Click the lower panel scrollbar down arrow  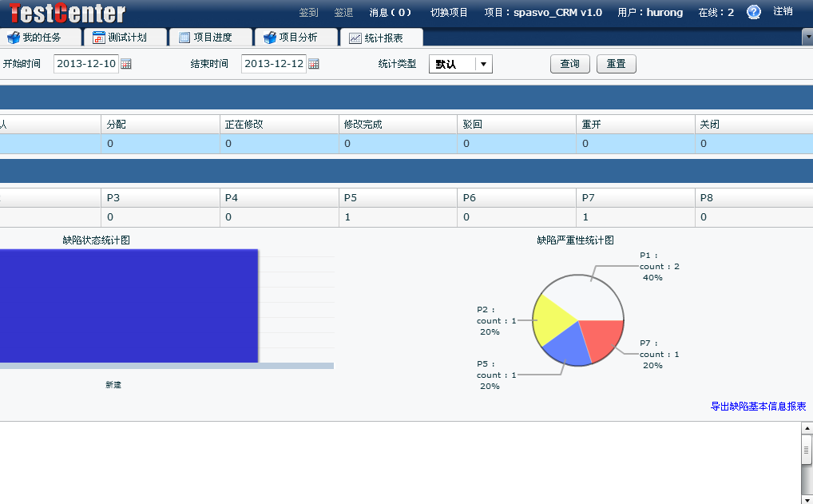pyautogui.click(x=807, y=498)
